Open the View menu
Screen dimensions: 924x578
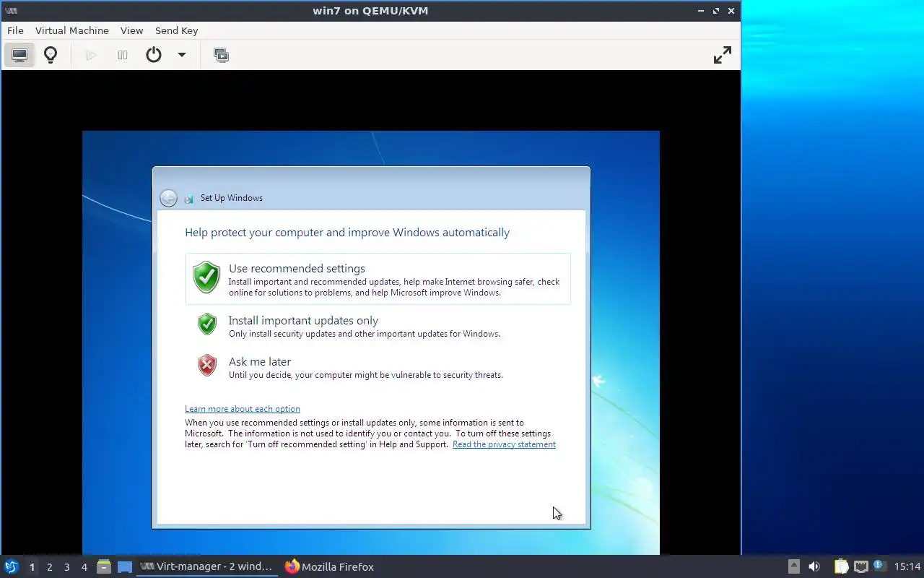pyautogui.click(x=131, y=30)
